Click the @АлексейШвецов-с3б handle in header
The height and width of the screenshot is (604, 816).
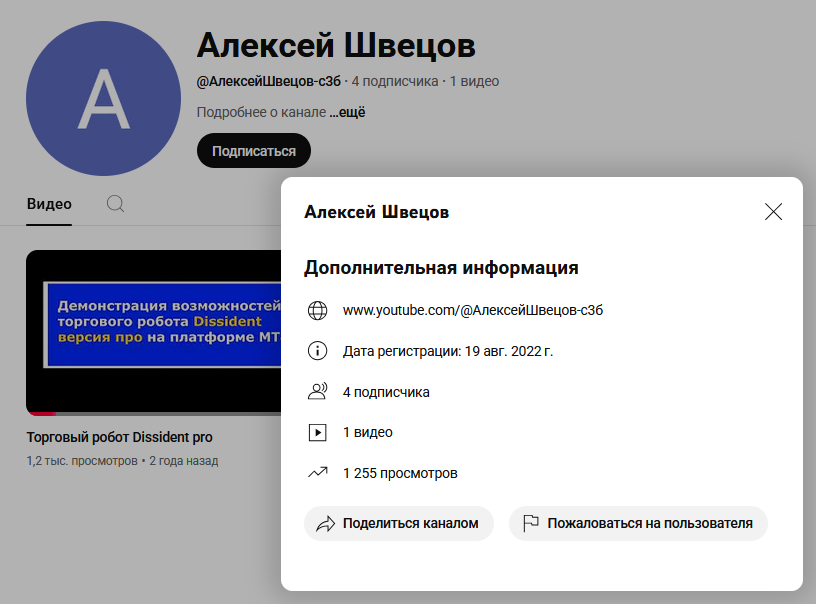268,81
